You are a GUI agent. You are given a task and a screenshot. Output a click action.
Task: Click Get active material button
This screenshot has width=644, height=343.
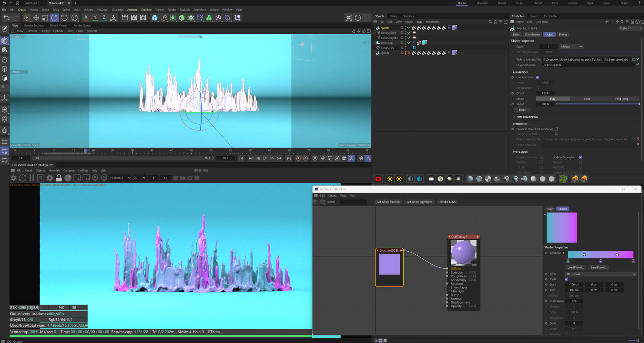[x=388, y=202]
